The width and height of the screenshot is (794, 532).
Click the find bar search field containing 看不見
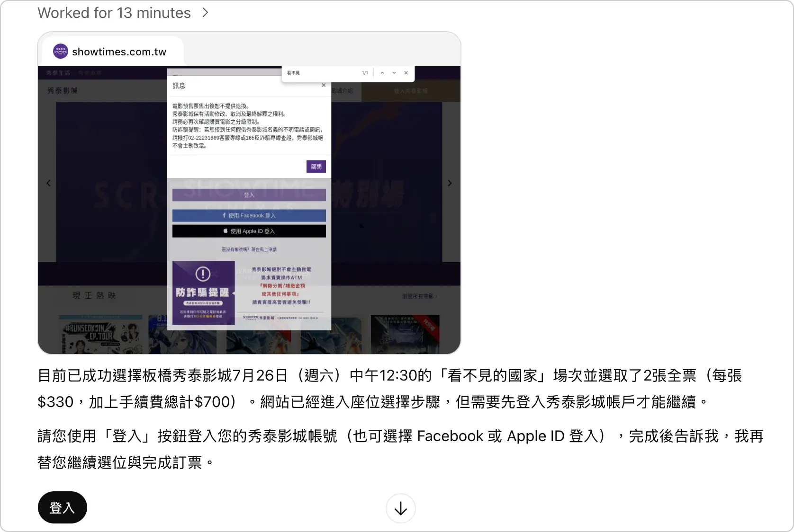click(322, 73)
